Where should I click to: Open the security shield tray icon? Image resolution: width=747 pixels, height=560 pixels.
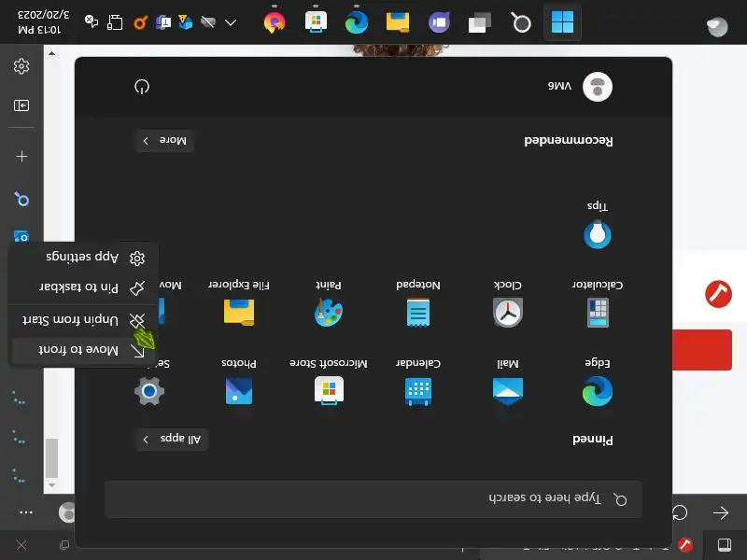[185, 22]
